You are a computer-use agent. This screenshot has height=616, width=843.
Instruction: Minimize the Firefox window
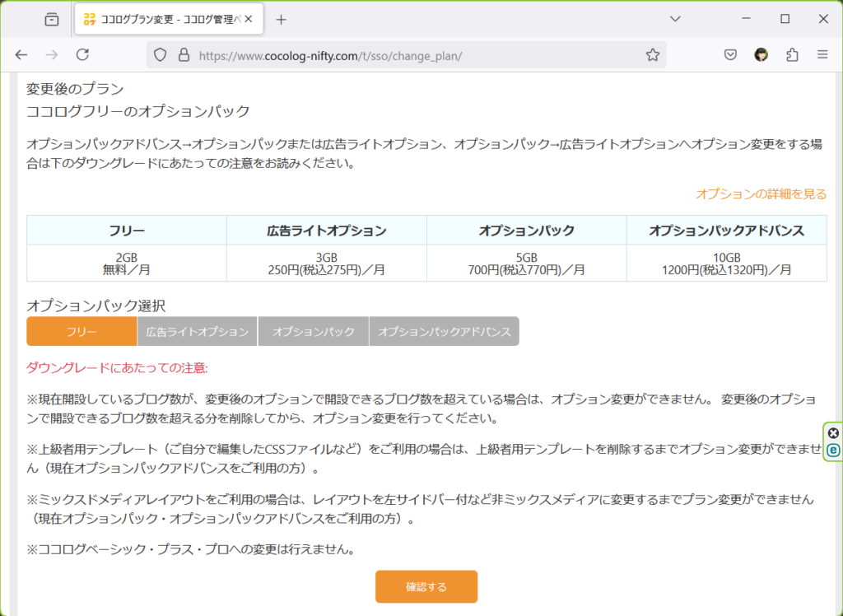[746, 19]
